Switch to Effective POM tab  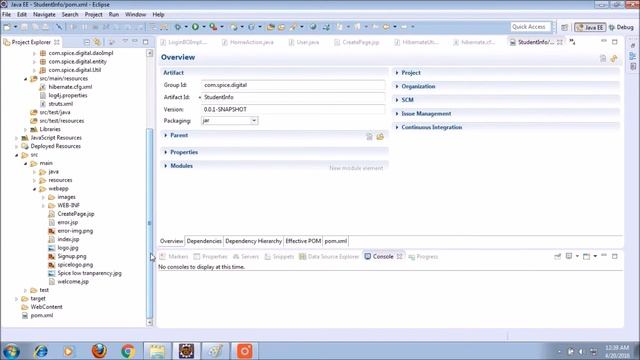click(303, 241)
